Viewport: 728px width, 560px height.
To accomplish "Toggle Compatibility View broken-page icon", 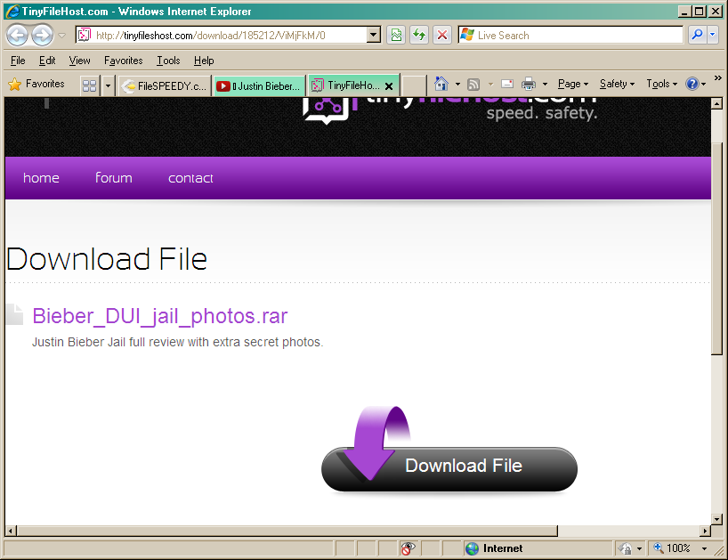I will point(396,35).
